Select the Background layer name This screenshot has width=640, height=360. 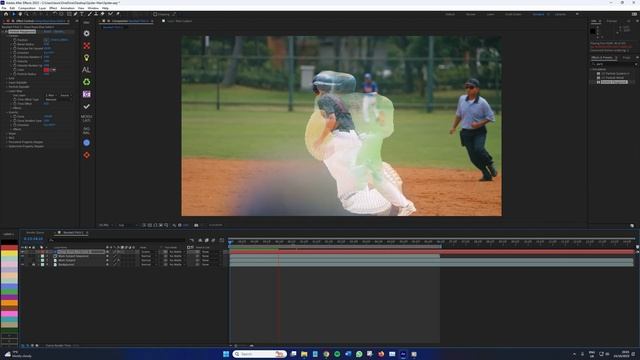tap(66, 264)
